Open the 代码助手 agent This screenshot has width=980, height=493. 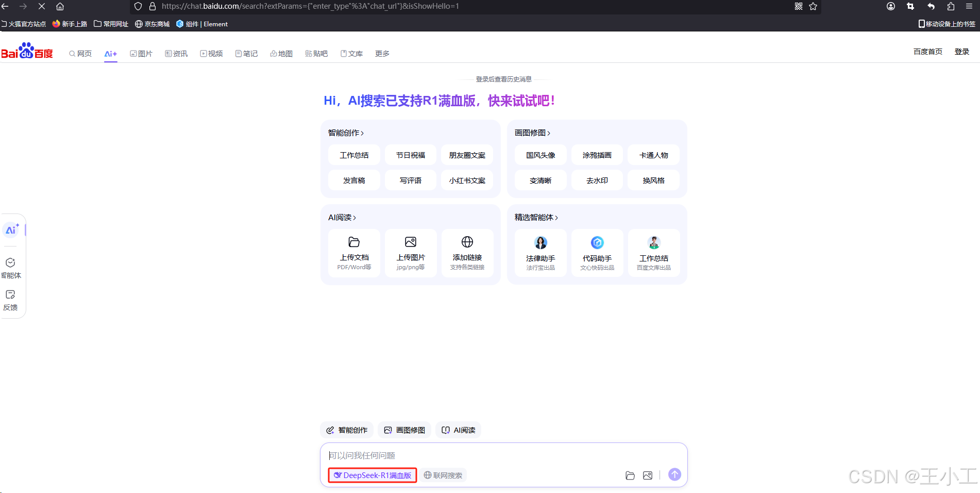tap(597, 253)
